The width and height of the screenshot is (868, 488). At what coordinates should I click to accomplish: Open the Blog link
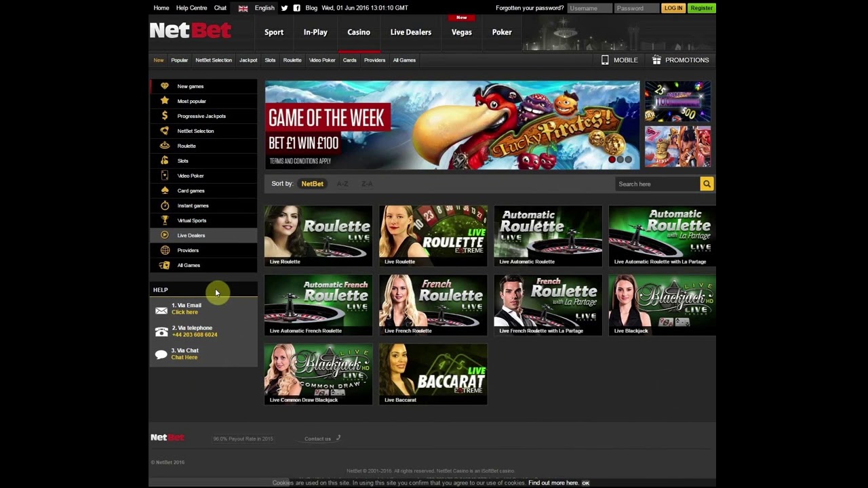[x=311, y=8]
